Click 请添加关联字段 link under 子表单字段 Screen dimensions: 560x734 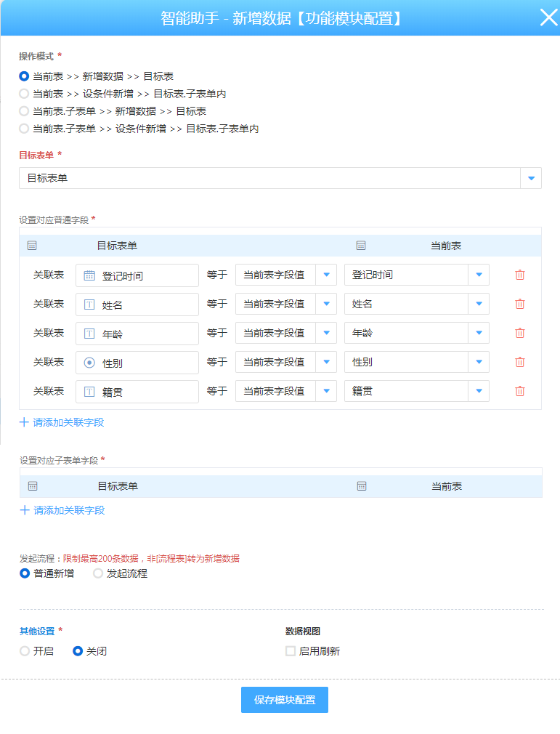pyautogui.click(x=69, y=510)
